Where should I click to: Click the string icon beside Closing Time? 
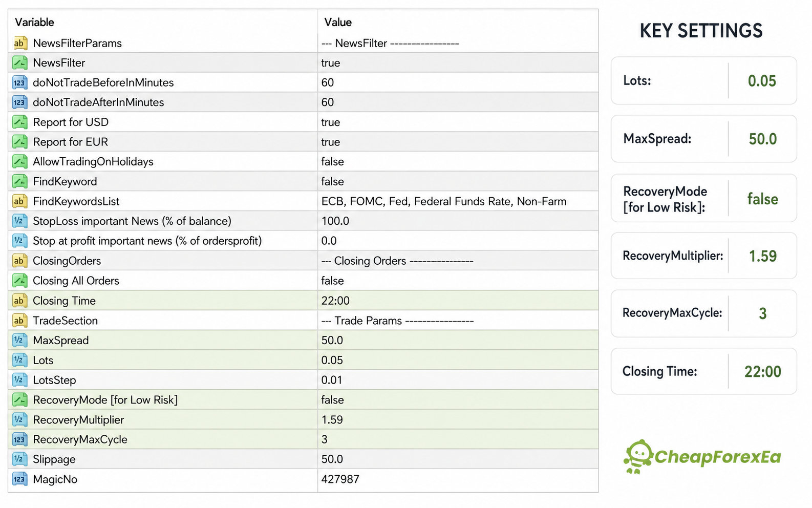coord(19,301)
